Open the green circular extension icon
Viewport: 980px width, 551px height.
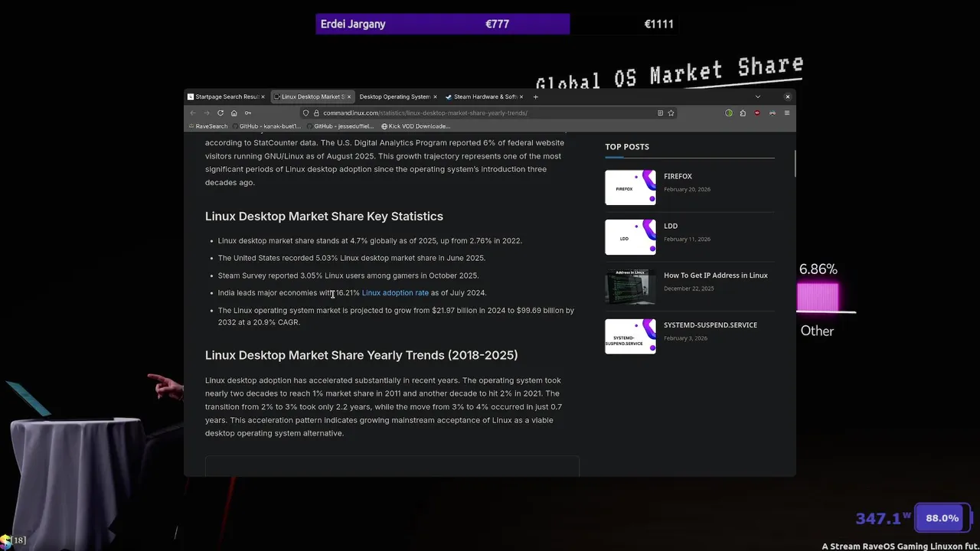click(729, 112)
